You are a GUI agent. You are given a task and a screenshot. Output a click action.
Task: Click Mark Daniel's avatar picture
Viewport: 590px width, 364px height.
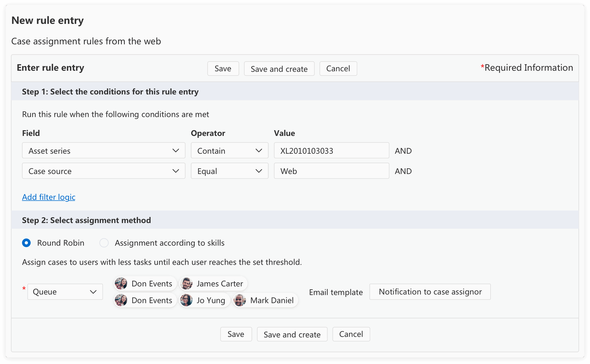click(240, 300)
